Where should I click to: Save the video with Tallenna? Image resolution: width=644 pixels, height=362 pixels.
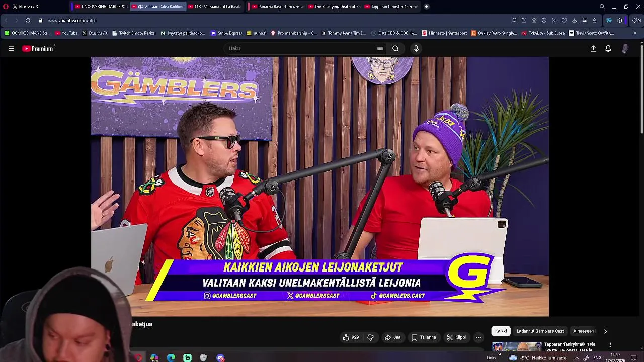tap(423, 337)
